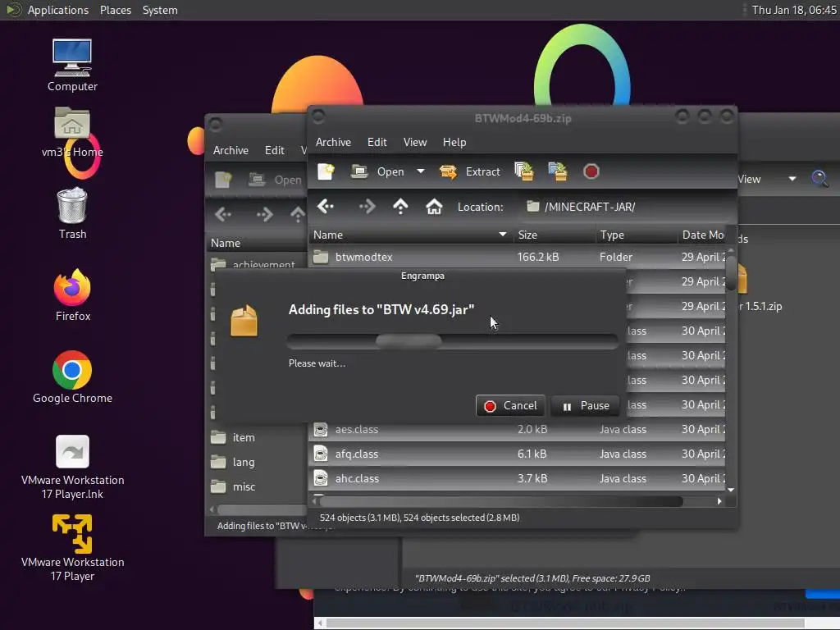Open Archive menu in the background archive window

[231, 151]
